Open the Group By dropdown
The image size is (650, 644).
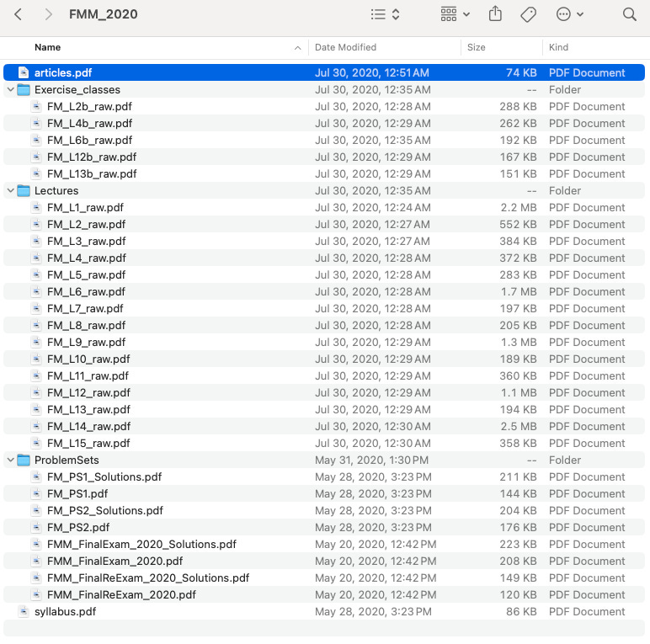click(x=455, y=14)
